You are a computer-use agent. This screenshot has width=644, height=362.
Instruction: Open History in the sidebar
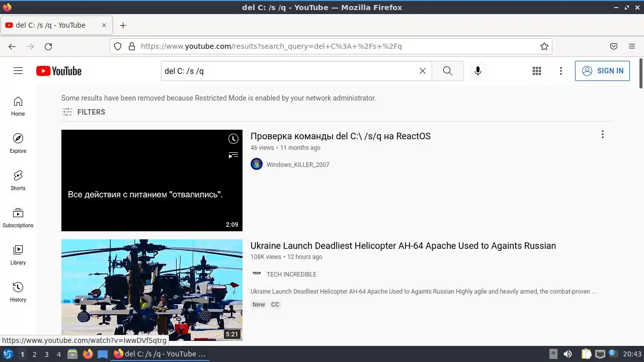click(18, 292)
